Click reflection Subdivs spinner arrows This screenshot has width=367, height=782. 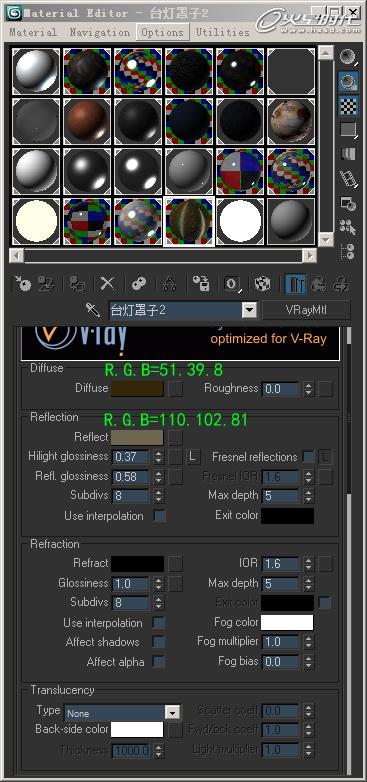pos(158,496)
